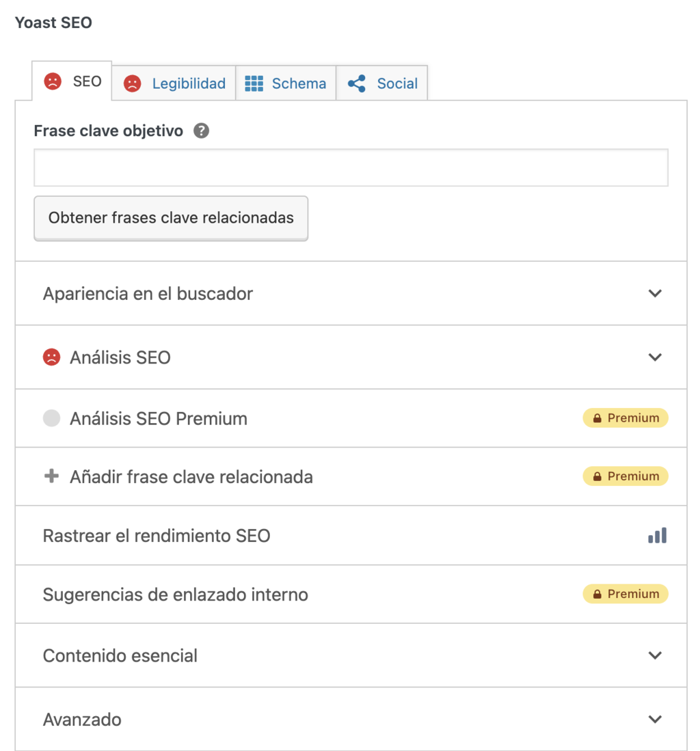Click inside the Frase clave objetivo text field
This screenshot has width=700, height=751.
click(x=350, y=167)
